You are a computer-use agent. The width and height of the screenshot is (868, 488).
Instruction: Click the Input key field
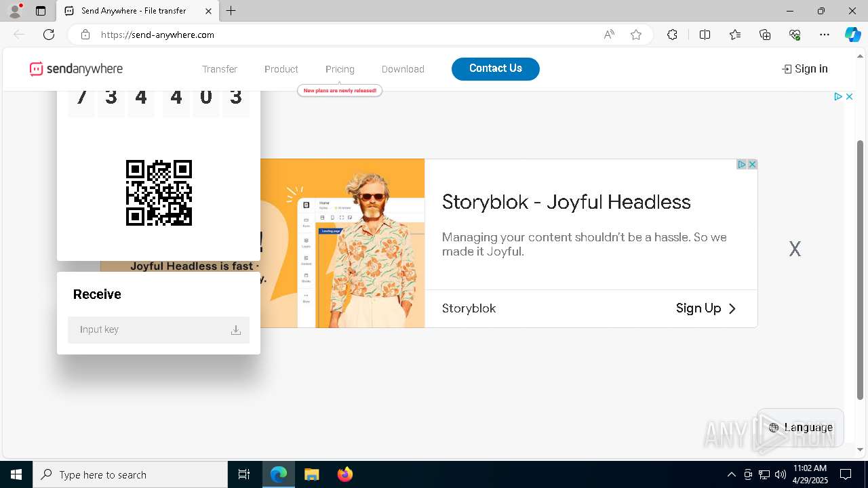coord(159,330)
